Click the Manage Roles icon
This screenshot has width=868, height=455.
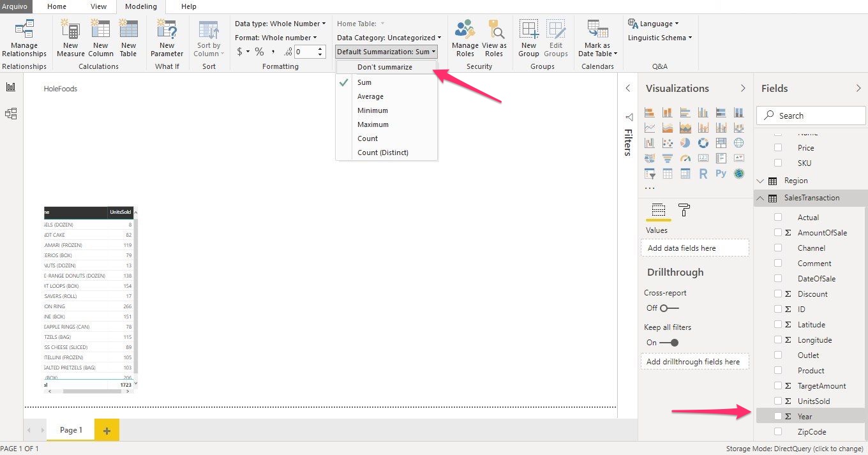click(x=465, y=38)
